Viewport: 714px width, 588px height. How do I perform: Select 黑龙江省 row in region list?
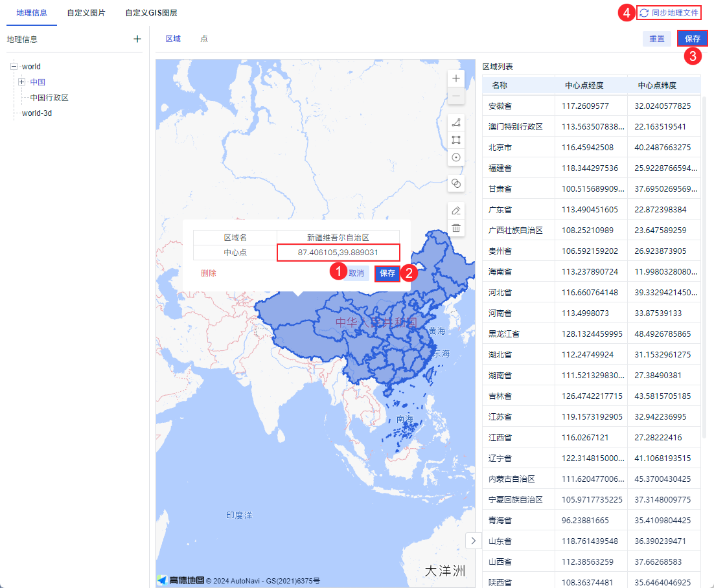tap(592, 334)
